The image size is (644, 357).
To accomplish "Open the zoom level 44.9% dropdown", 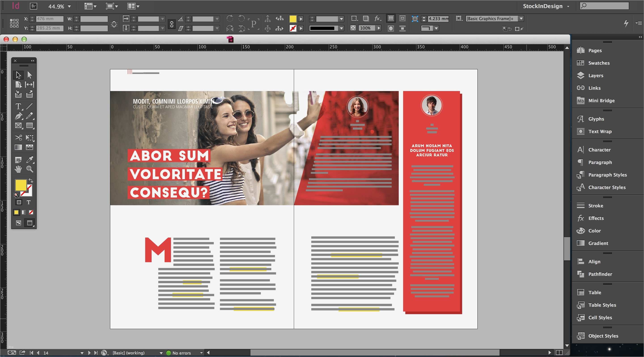I will 69,6.
